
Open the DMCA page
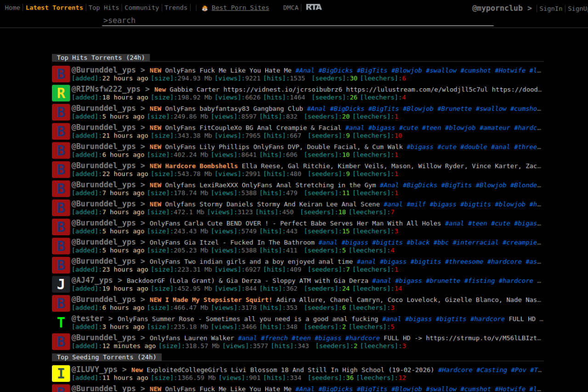[290, 7]
